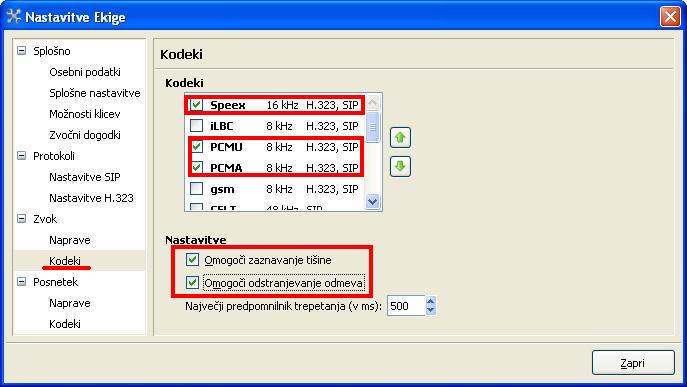Move selected codec up with green arrow
This screenshot has width=687, height=387.
tap(400, 138)
